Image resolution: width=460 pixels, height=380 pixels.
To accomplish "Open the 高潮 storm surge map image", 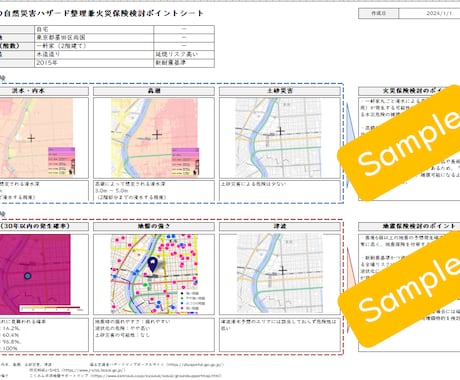I will click(x=154, y=138).
